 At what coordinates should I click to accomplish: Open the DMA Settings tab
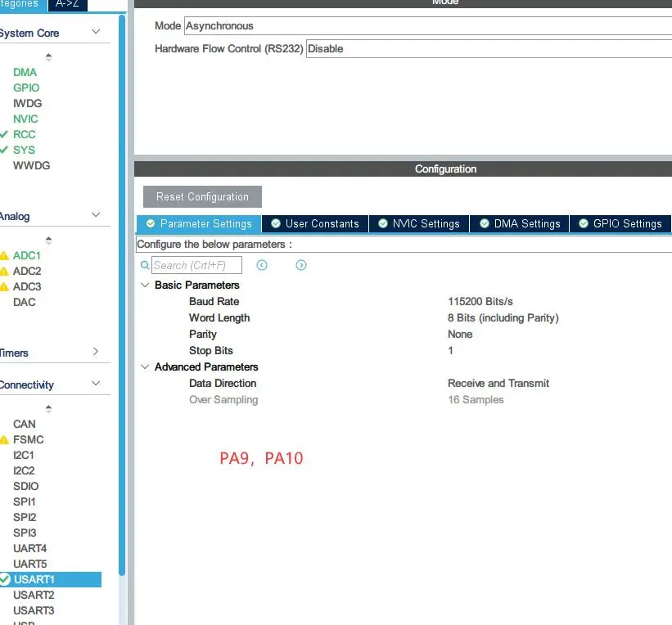coord(520,223)
